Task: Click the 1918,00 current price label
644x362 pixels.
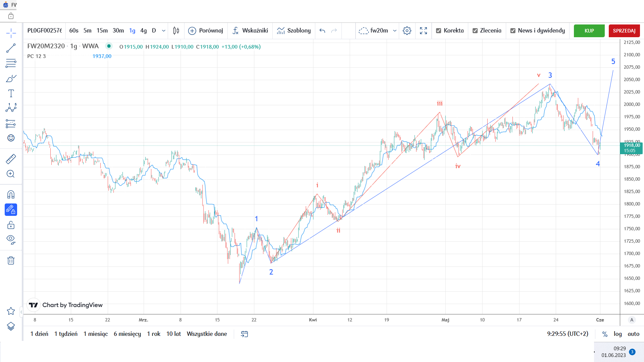Action: 631,148
